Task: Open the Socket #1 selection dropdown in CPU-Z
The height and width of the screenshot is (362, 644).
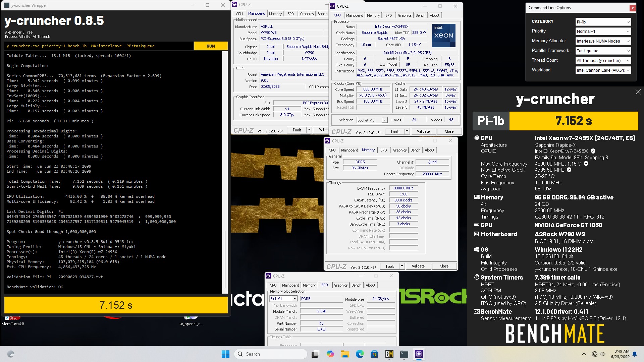Action: [372, 120]
